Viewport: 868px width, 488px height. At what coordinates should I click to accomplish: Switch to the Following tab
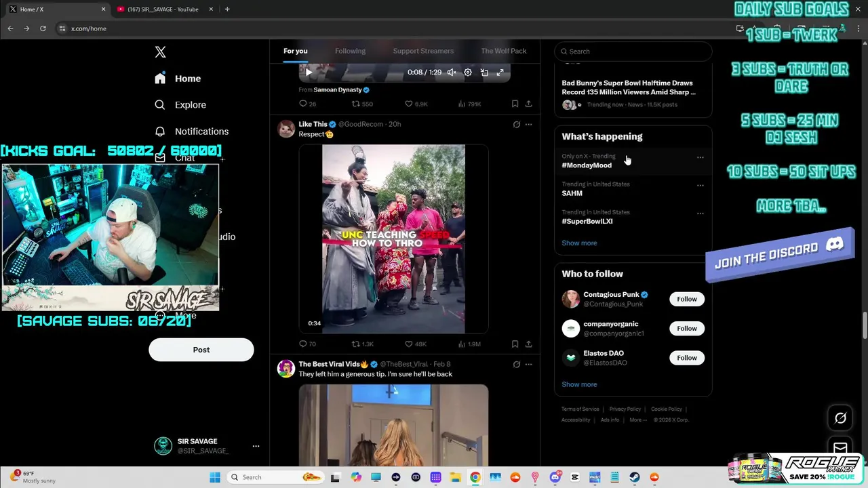[x=350, y=51]
